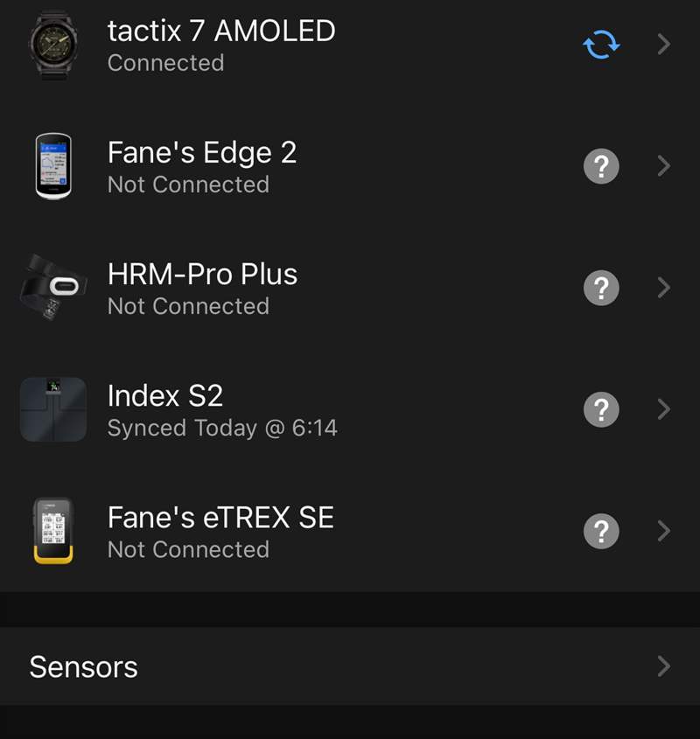This screenshot has height=739, width=700.
Task: Open the Sensors menu item
Action: (84, 667)
